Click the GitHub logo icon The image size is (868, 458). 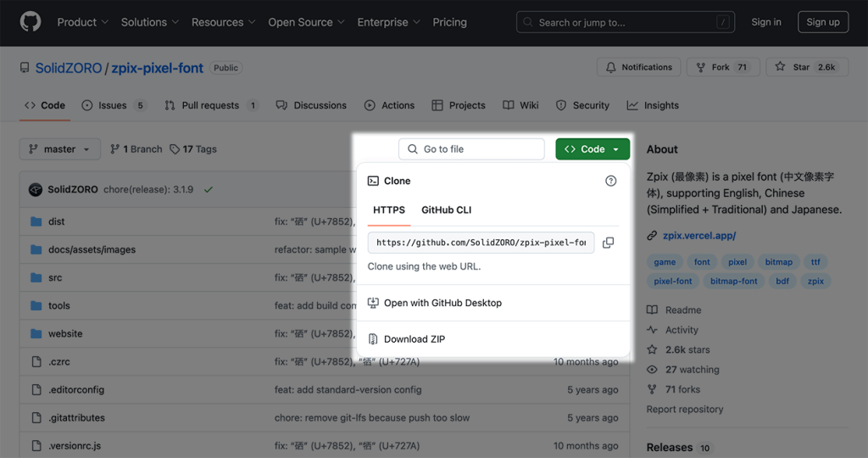click(x=30, y=22)
